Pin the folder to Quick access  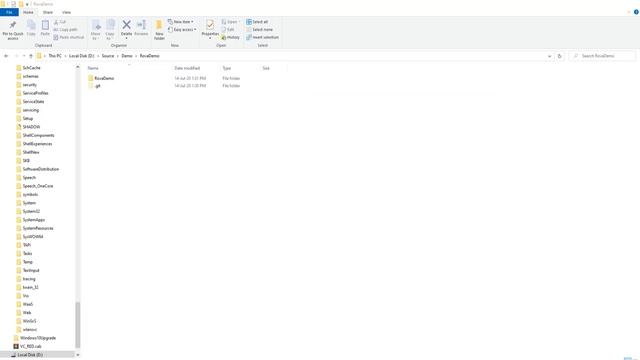point(13,30)
